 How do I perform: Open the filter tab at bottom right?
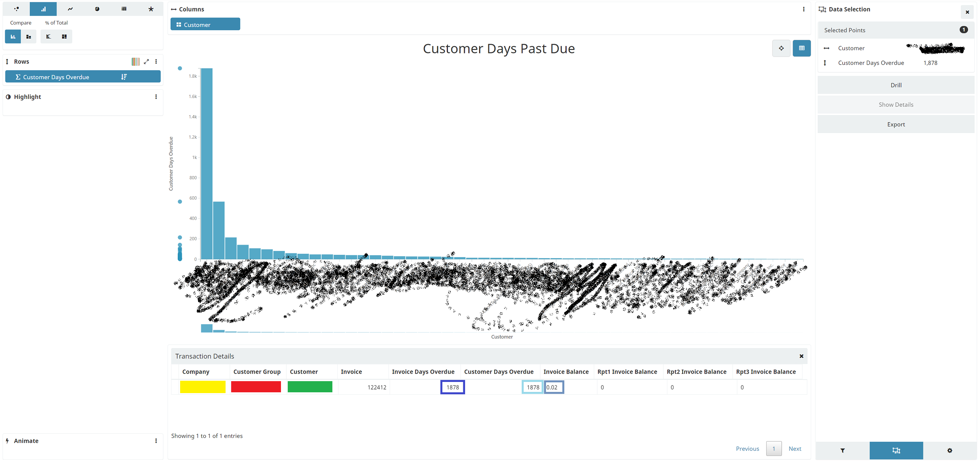pos(843,450)
